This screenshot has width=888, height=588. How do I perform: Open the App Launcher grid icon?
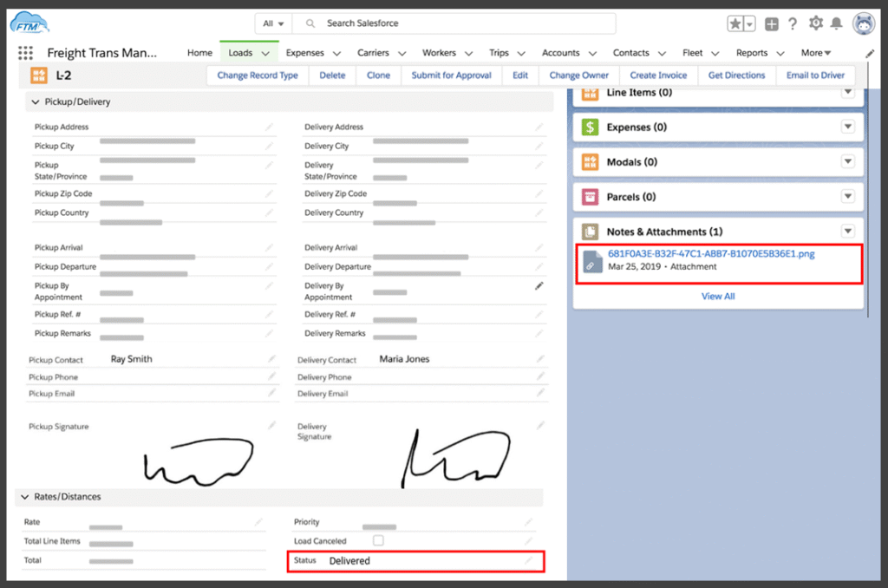[24, 53]
